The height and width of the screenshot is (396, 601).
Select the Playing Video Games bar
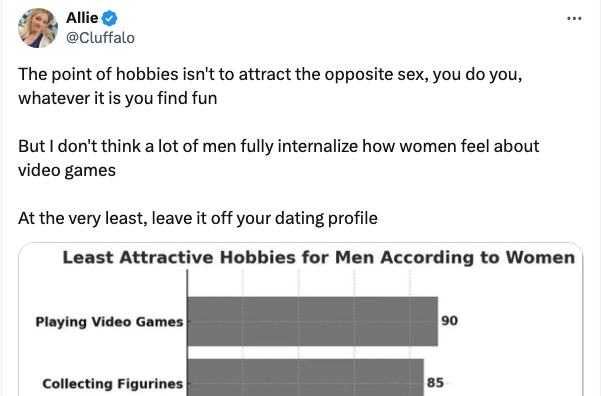[312, 321]
